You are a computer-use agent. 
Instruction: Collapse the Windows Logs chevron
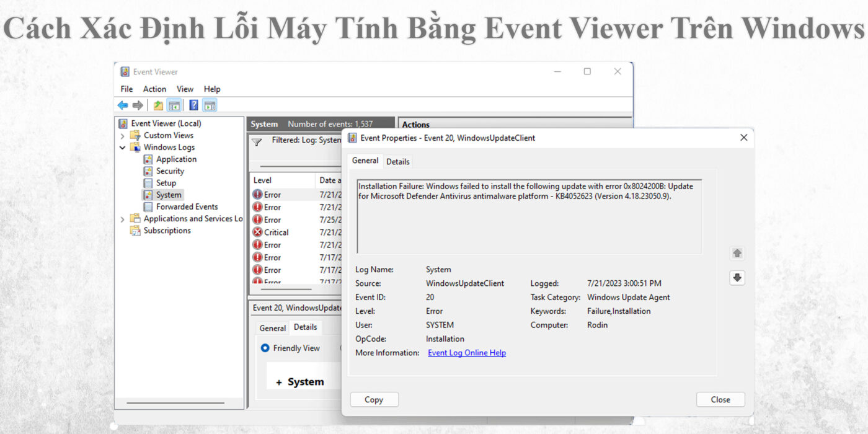123,148
